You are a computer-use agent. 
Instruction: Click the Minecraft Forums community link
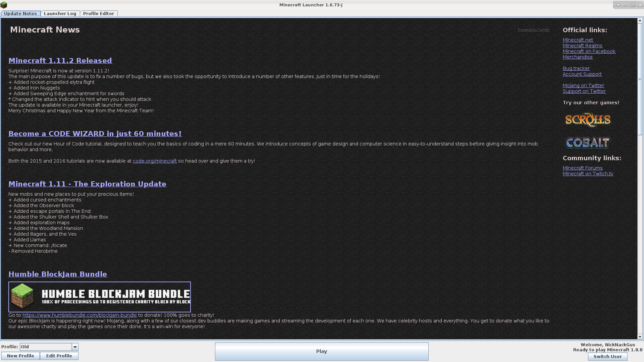582,168
